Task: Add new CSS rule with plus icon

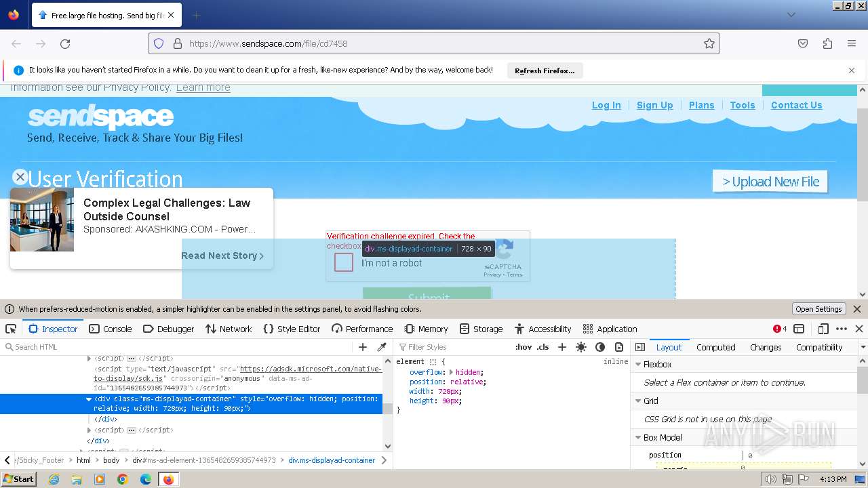Action: [x=561, y=347]
